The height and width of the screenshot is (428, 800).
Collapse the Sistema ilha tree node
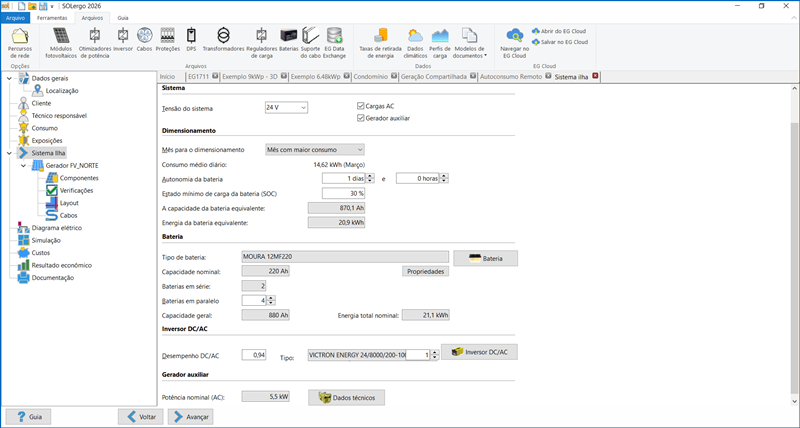(x=10, y=153)
